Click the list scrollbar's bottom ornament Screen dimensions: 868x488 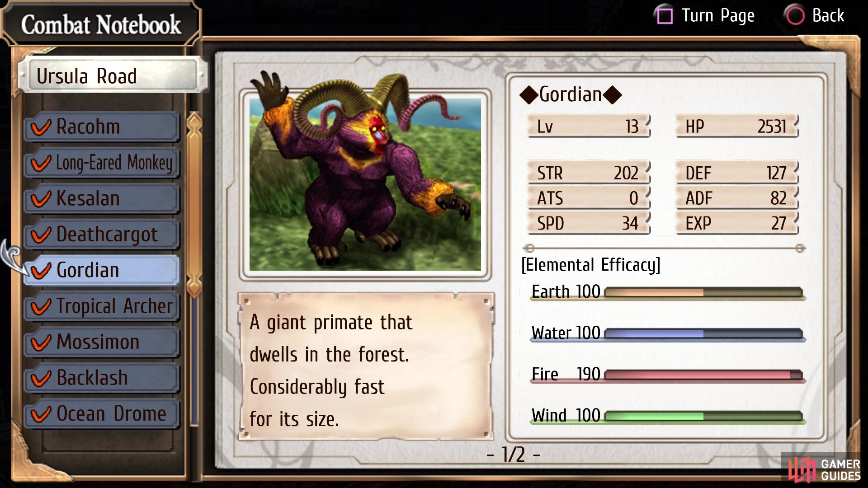[x=194, y=286]
